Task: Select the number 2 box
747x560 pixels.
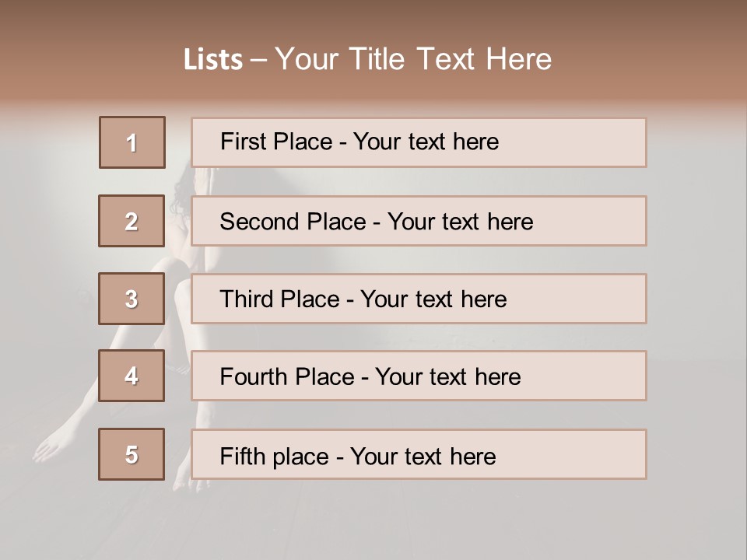Action: (132, 221)
